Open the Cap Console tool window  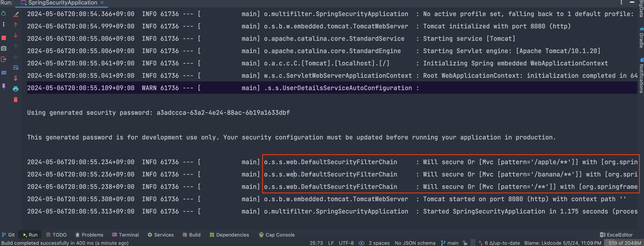[277, 235]
